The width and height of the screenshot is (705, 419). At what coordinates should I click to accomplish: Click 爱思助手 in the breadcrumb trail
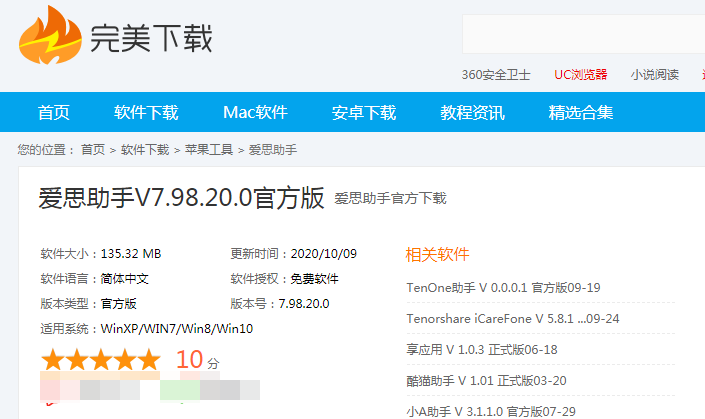pyautogui.click(x=272, y=149)
